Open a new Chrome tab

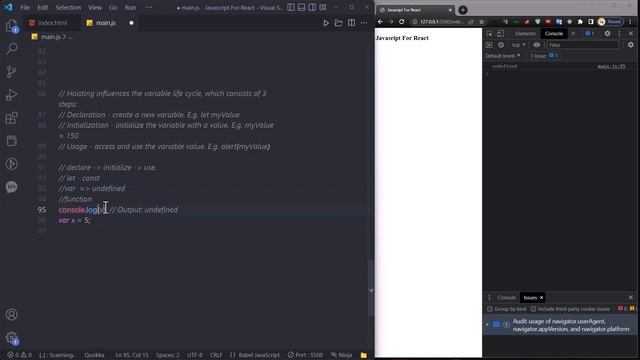point(463,10)
